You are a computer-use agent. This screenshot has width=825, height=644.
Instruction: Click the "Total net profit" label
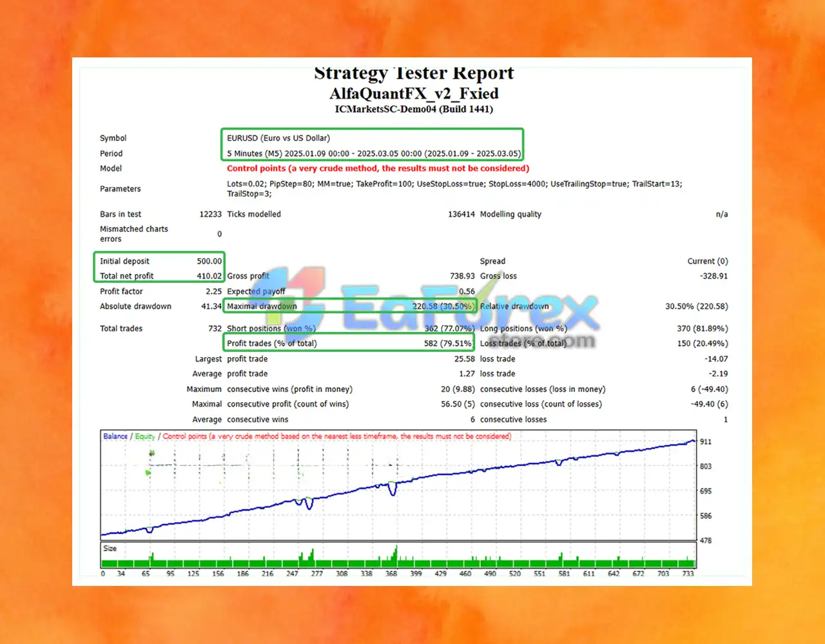127,276
